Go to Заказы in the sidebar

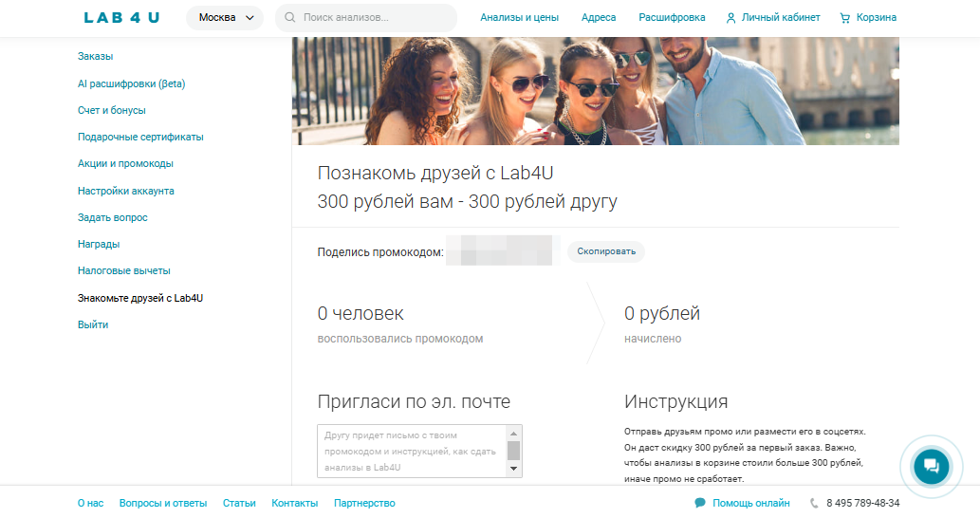96,56
